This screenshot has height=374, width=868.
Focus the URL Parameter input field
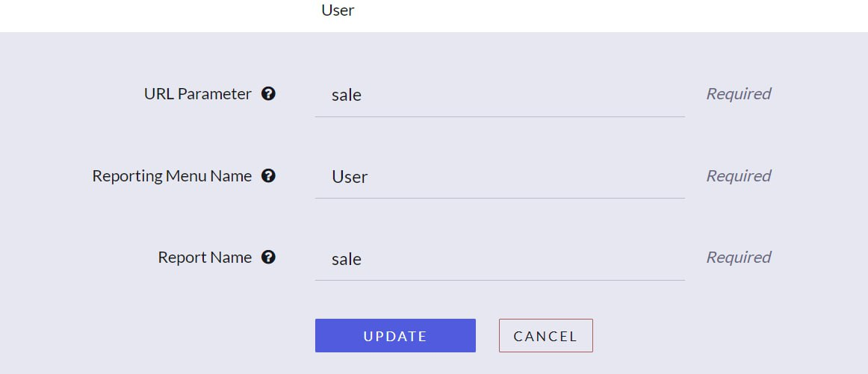(500, 95)
